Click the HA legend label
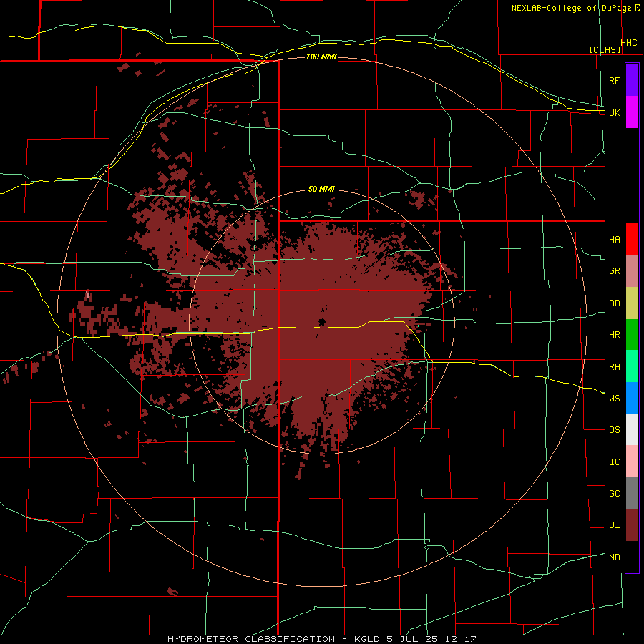This screenshot has width=644, height=644. pyautogui.click(x=614, y=240)
